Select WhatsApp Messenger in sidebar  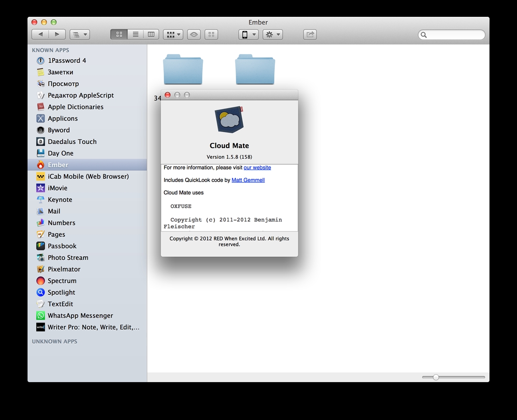(80, 315)
